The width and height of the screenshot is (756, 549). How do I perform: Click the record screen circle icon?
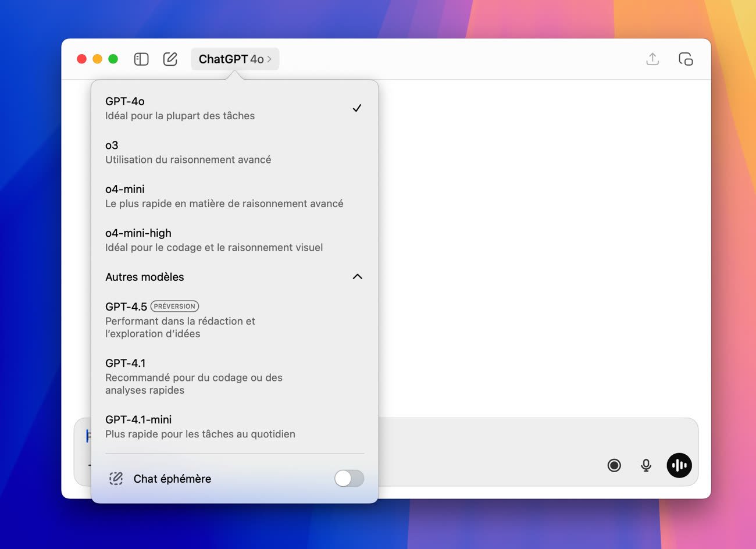click(614, 465)
